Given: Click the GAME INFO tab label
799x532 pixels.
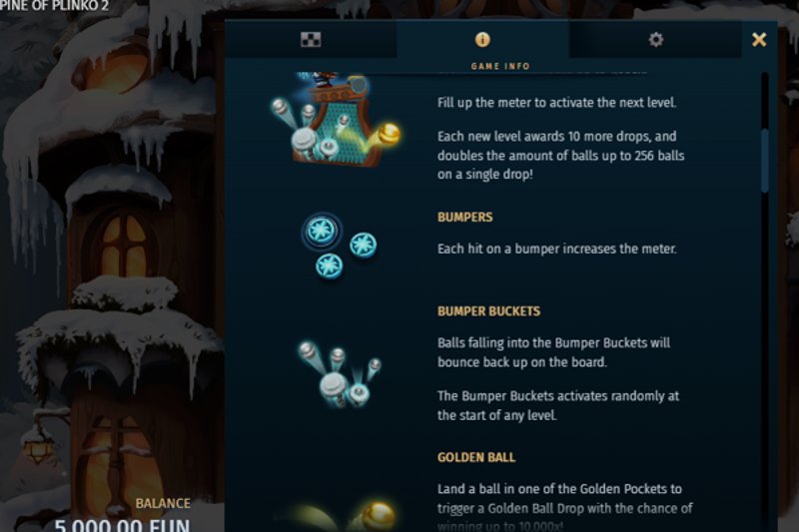Looking at the screenshot, I should tap(500, 66).
